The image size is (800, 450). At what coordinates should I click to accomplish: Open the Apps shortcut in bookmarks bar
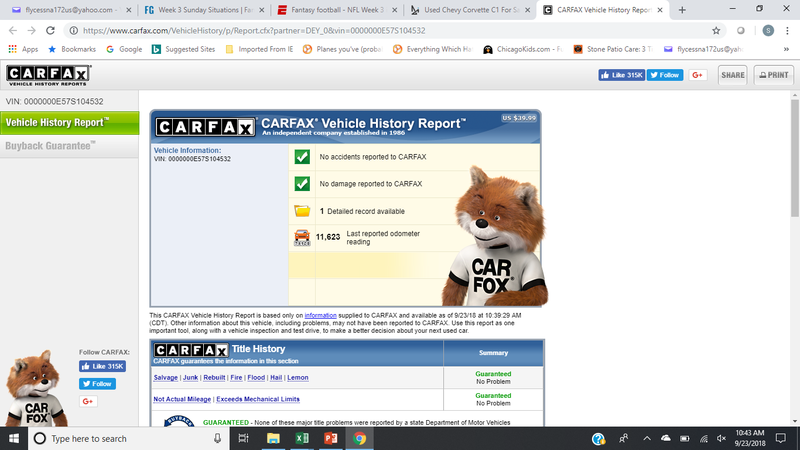click(23, 49)
